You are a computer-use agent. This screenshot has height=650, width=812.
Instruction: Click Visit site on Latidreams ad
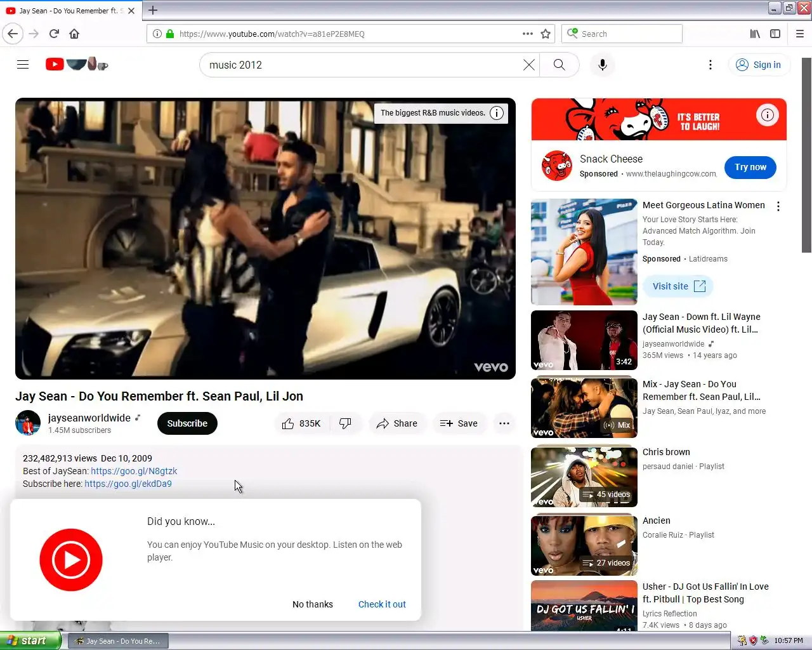click(678, 286)
